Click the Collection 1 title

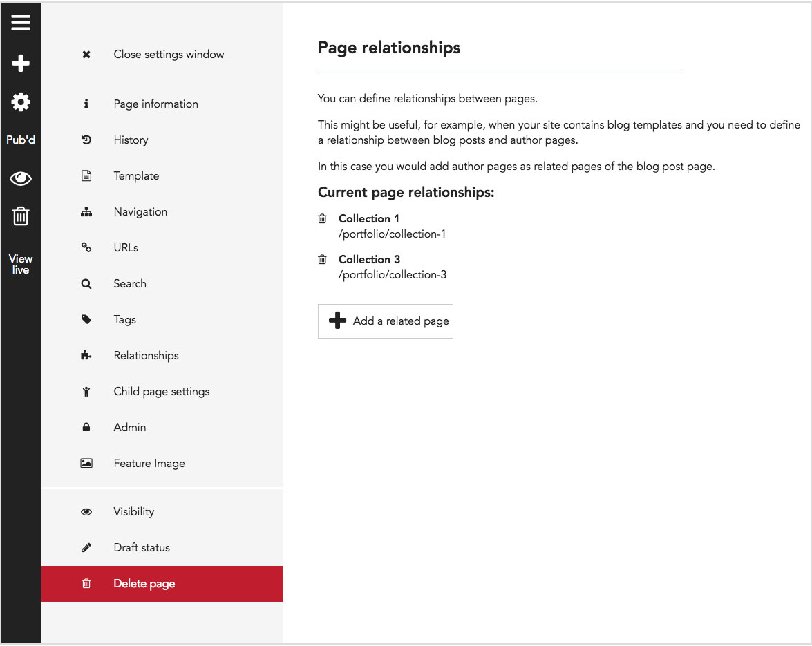[369, 218]
